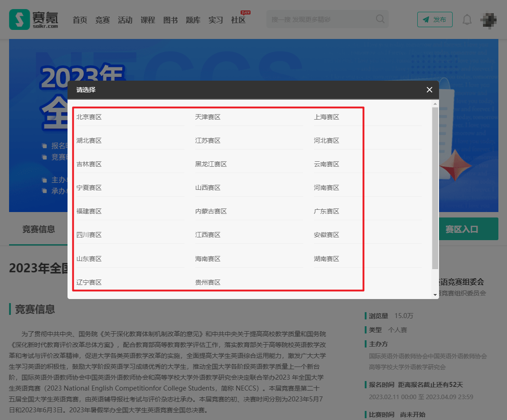
Task: Select the 竞赛信息 tab
Action: click(x=39, y=229)
